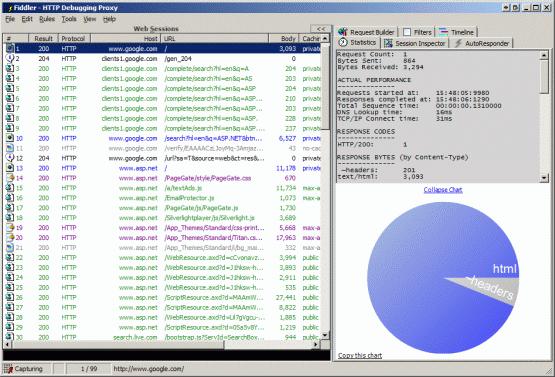Screen dimensions: 555x377
Task: Open the Help menu
Action: (109, 19)
